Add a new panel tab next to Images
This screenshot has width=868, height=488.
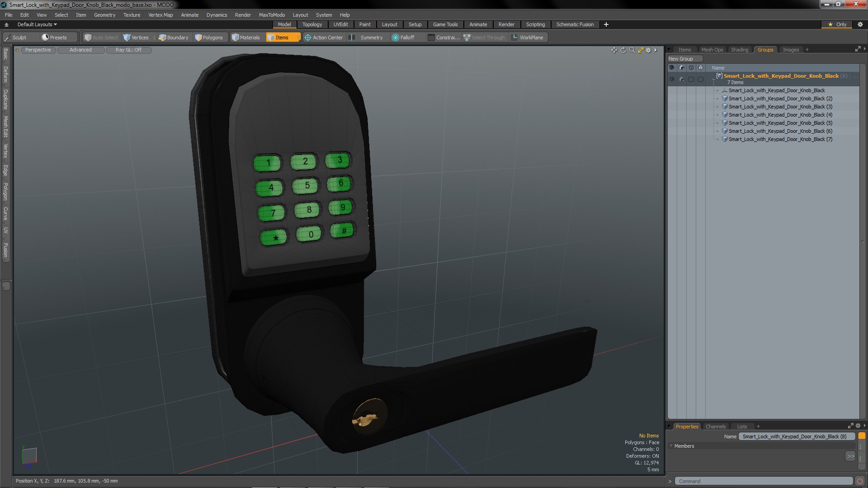click(807, 50)
